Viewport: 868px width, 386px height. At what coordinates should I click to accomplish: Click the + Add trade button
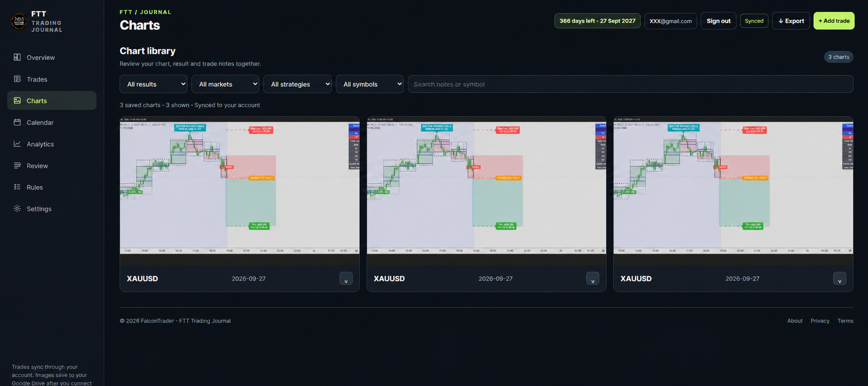(x=834, y=21)
